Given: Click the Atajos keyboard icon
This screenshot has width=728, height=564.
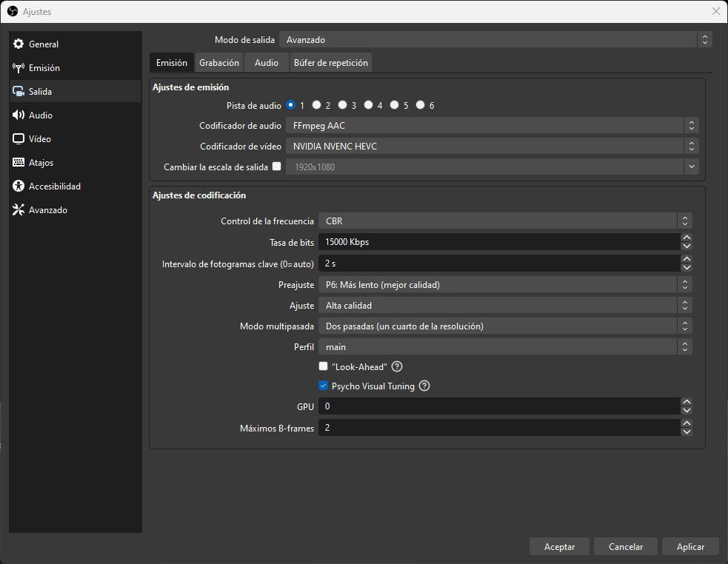Looking at the screenshot, I should [x=19, y=163].
